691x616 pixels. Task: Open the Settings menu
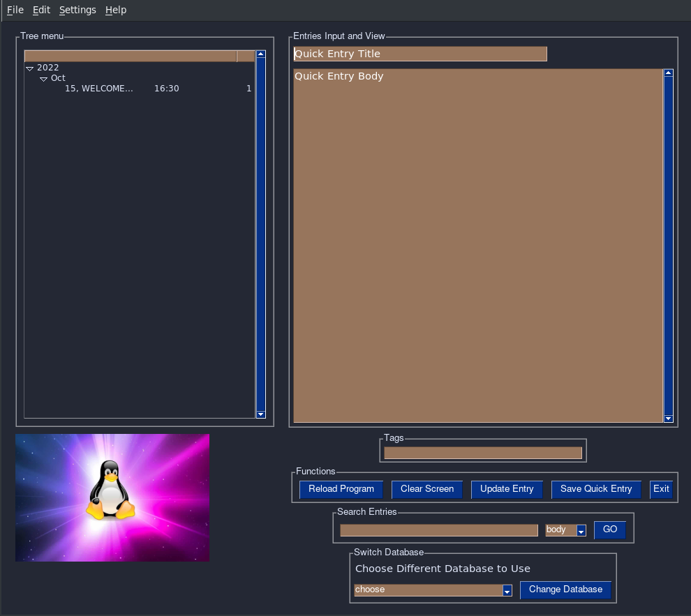tap(77, 10)
